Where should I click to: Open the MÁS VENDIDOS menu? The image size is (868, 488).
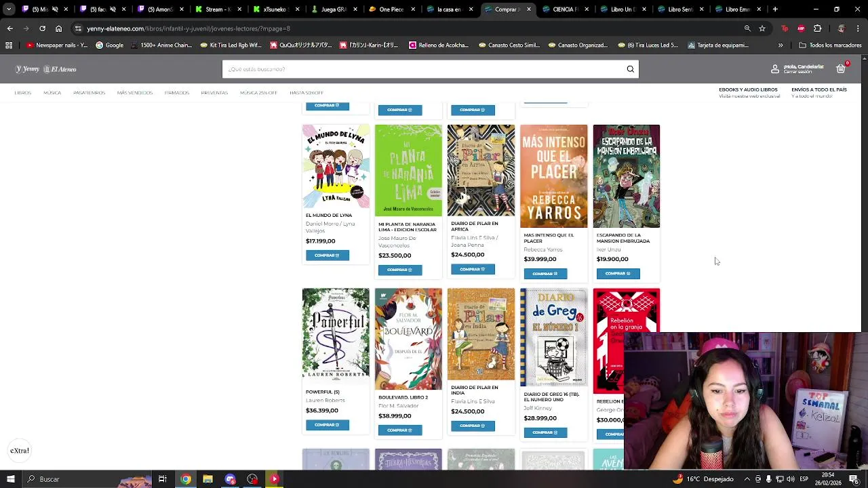pyautogui.click(x=134, y=93)
